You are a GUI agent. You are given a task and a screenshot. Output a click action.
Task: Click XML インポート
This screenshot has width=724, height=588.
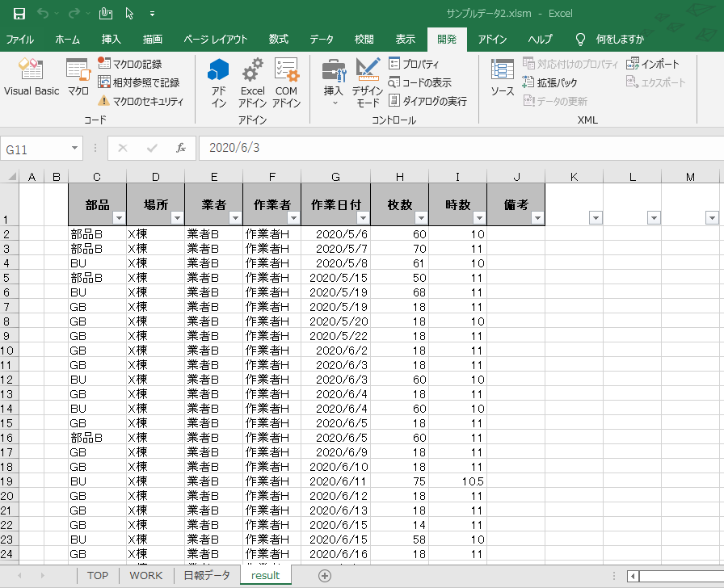click(x=652, y=64)
